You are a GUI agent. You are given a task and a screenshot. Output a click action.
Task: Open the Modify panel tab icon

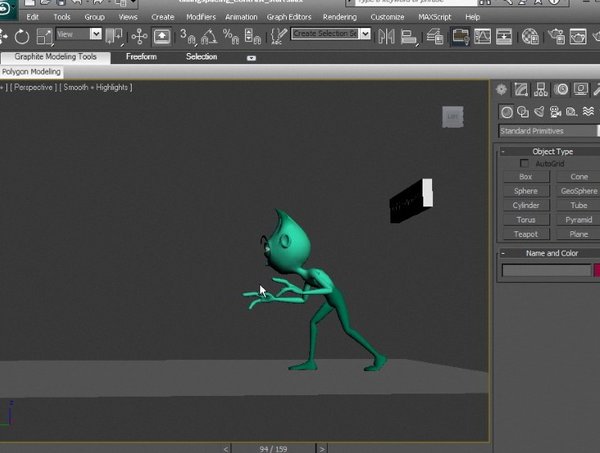tap(523, 89)
